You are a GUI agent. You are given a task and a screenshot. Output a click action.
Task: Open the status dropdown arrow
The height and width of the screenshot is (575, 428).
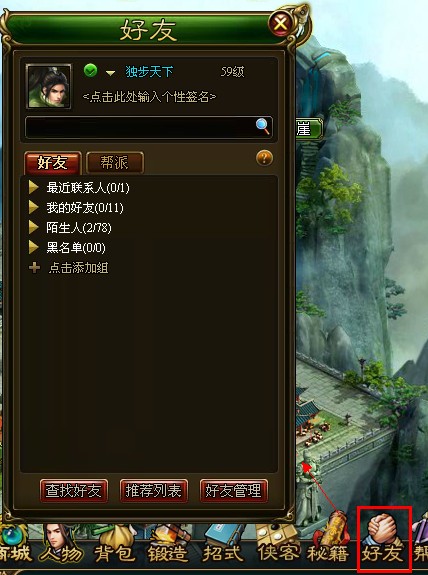point(110,73)
